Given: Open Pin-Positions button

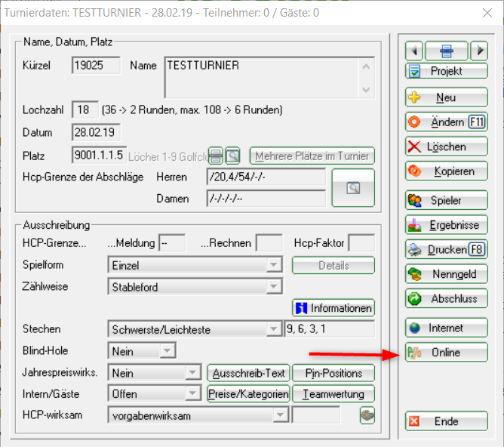Looking at the screenshot, I should pos(333,373).
